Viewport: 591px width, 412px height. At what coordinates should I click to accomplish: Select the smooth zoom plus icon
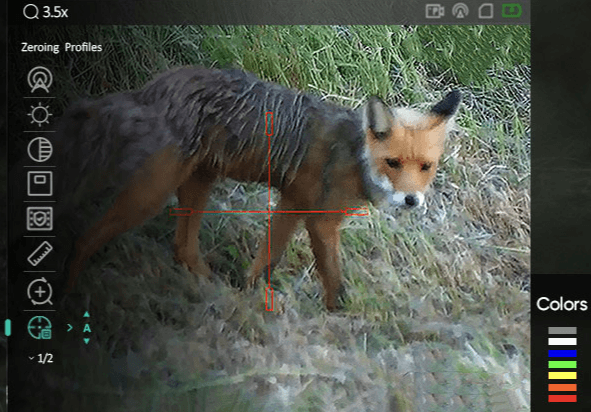(x=40, y=291)
